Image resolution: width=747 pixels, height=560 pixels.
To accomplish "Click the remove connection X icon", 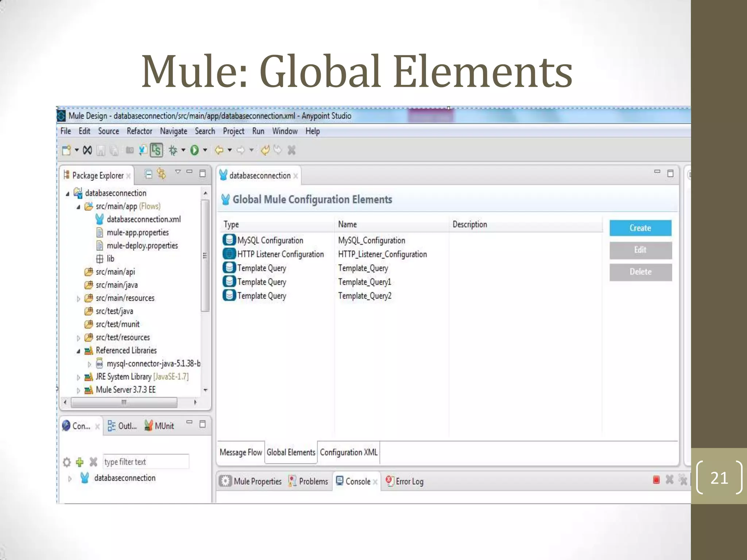I will point(93,462).
